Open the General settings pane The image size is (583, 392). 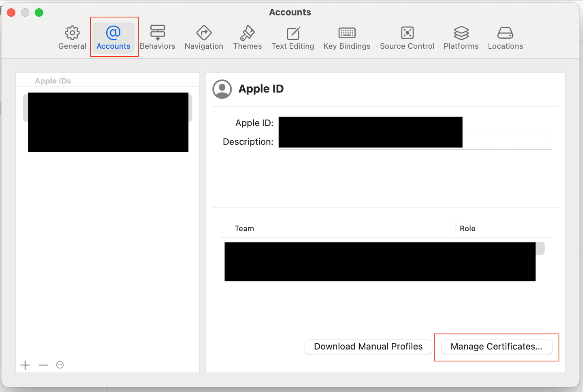tap(72, 37)
